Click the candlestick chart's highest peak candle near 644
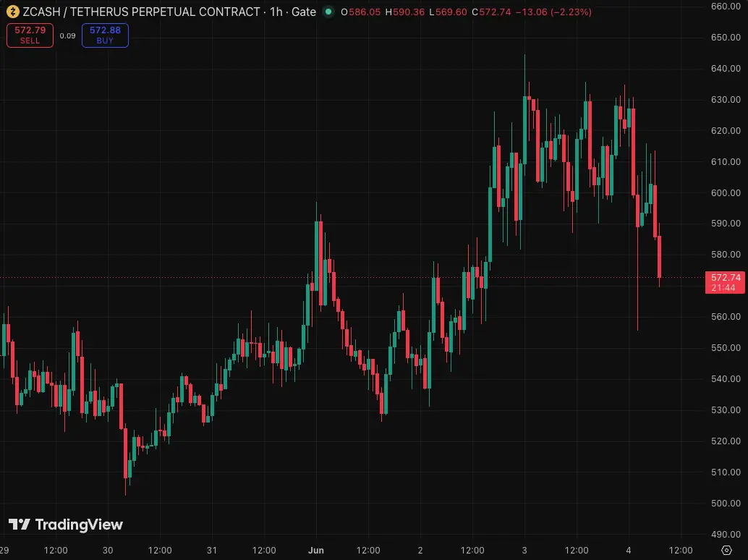 524,130
